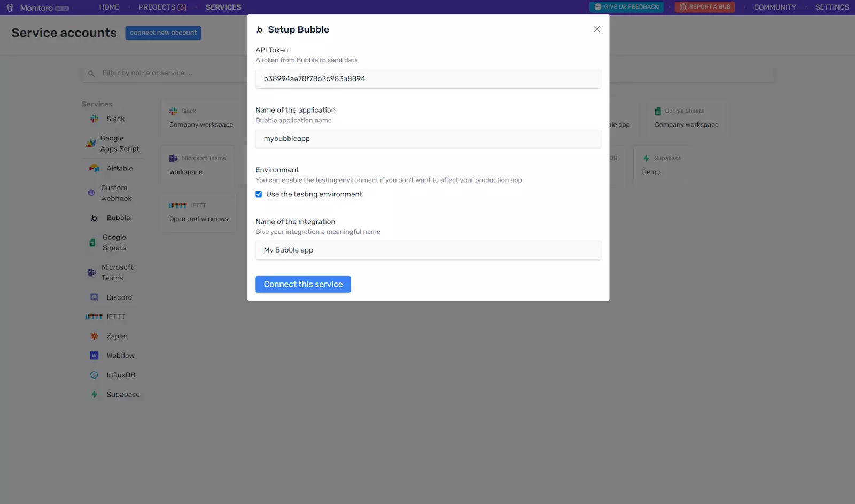Screen dimensions: 855x504
Task: Select the Discord icon in services
Action: coord(94,297)
